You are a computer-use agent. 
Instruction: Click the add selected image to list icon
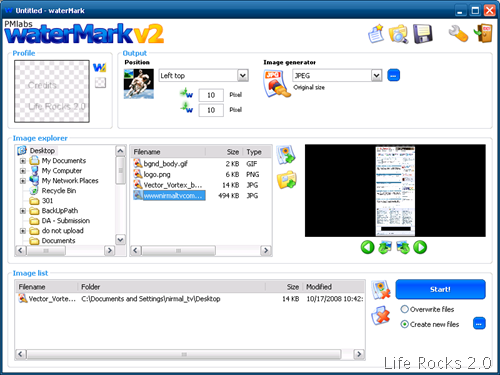pyautogui.click(x=286, y=155)
